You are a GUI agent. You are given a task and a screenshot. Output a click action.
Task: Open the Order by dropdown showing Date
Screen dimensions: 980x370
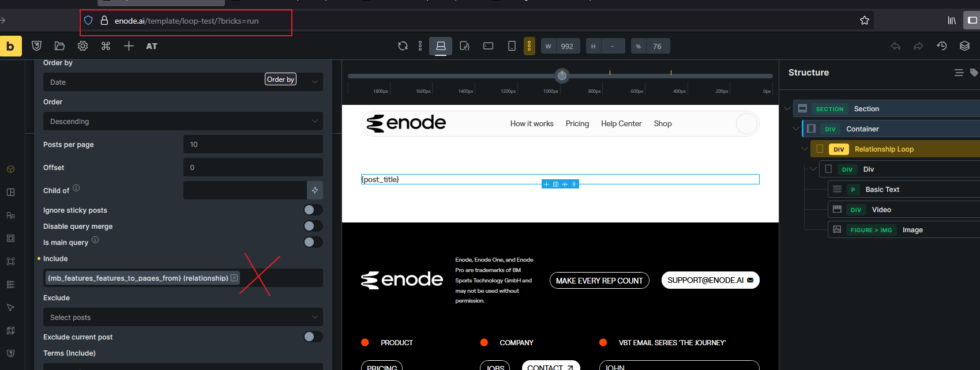tap(183, 82)
